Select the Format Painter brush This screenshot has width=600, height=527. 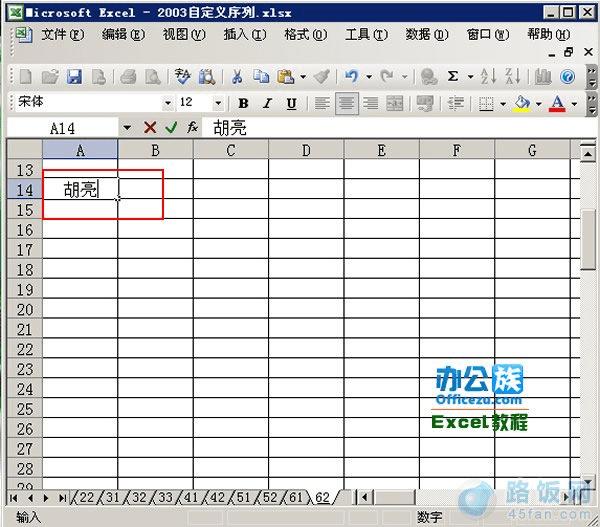coord(322,77)
